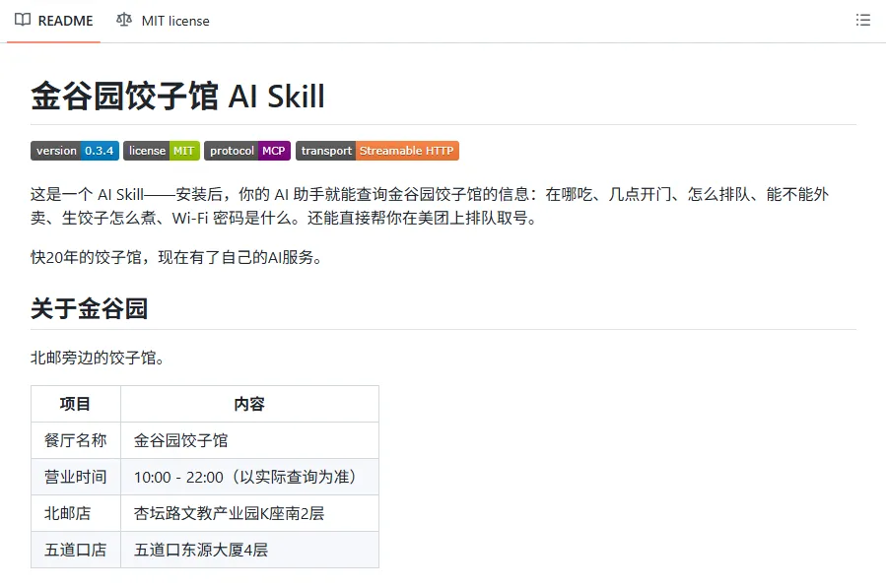Image resolution: width=886 pixels, height=588 pixels.
Task: Click the 关于金谷园 section heading
Action: point(90,308)
